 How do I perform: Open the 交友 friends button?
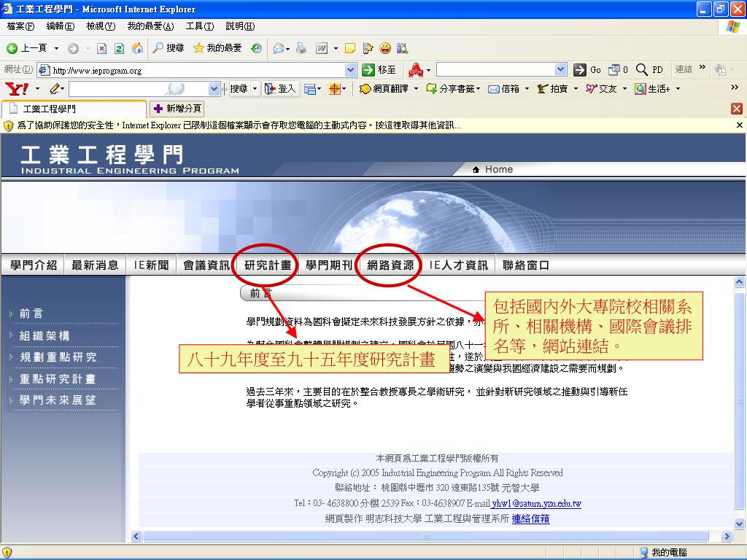(x=602, y=88)
